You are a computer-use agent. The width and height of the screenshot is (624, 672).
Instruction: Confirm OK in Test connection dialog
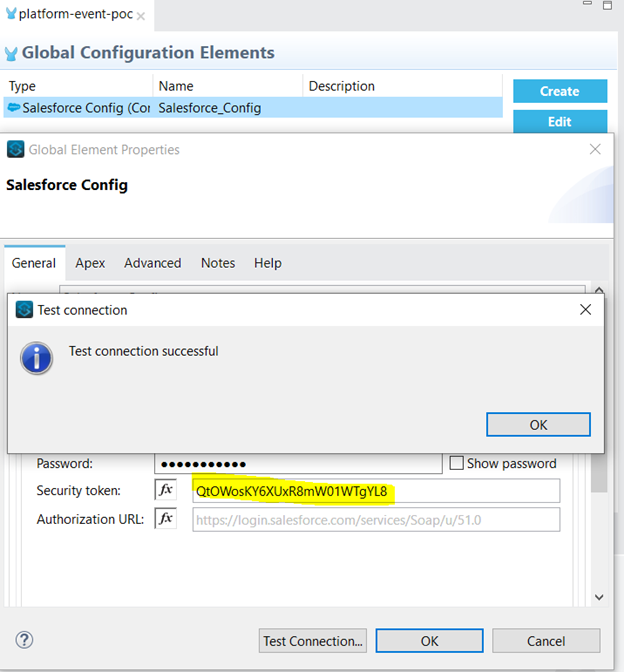538,425
